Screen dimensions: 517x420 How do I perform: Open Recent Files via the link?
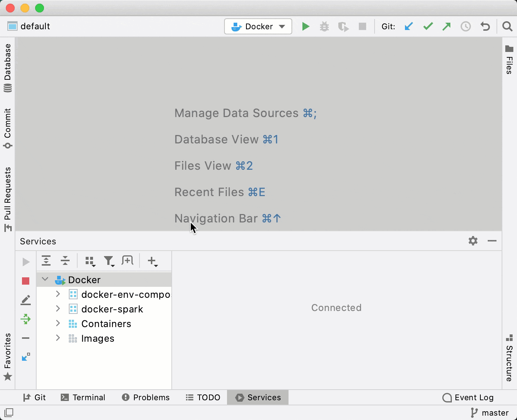point(209,192)
